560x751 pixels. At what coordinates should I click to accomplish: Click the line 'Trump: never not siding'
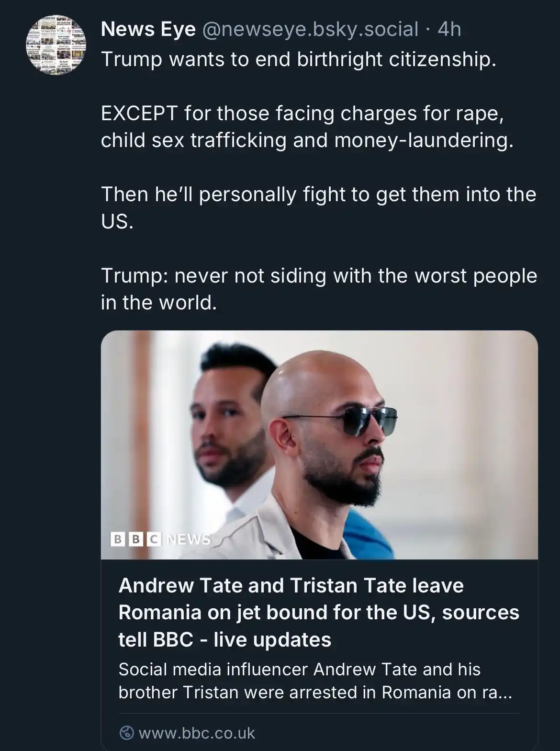coord(319,289)
